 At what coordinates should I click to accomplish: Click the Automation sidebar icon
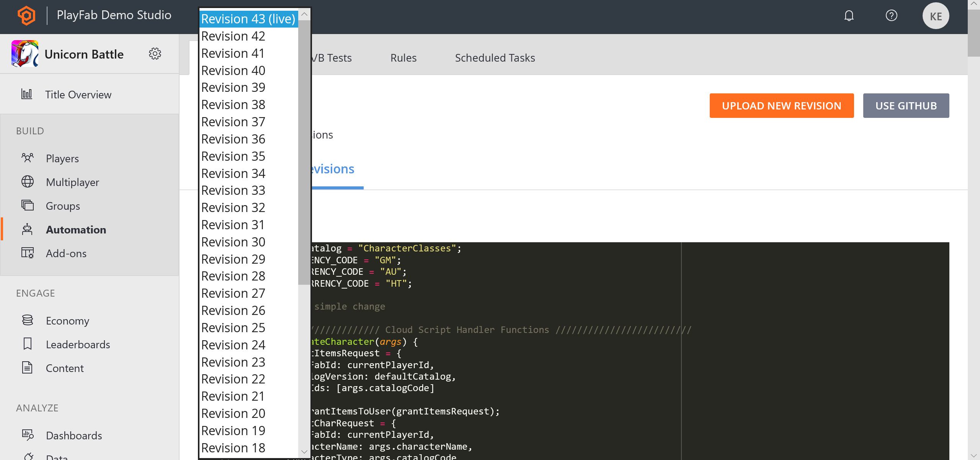click(28, 230)
